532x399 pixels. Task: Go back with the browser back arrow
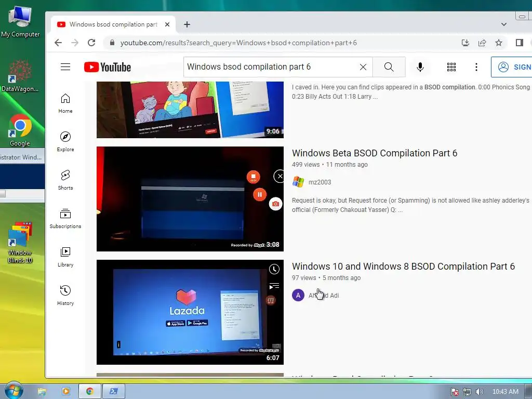pos(58,43)
